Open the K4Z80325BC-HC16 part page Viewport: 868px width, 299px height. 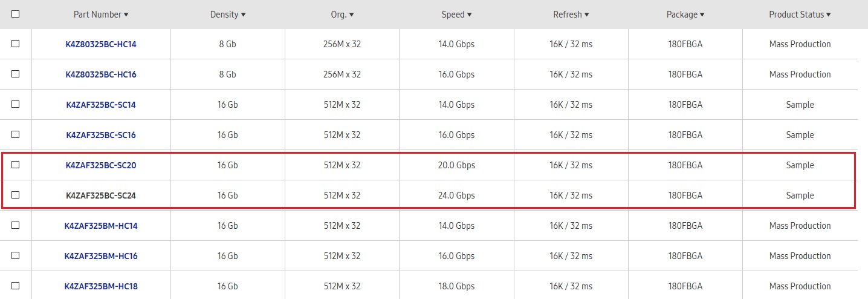(x=101, y=74)
